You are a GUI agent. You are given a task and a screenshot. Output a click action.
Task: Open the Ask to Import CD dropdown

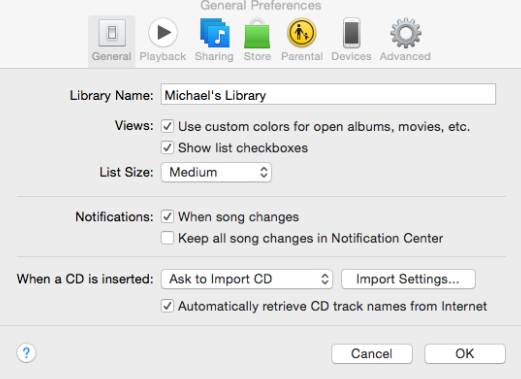coord(247,279)
